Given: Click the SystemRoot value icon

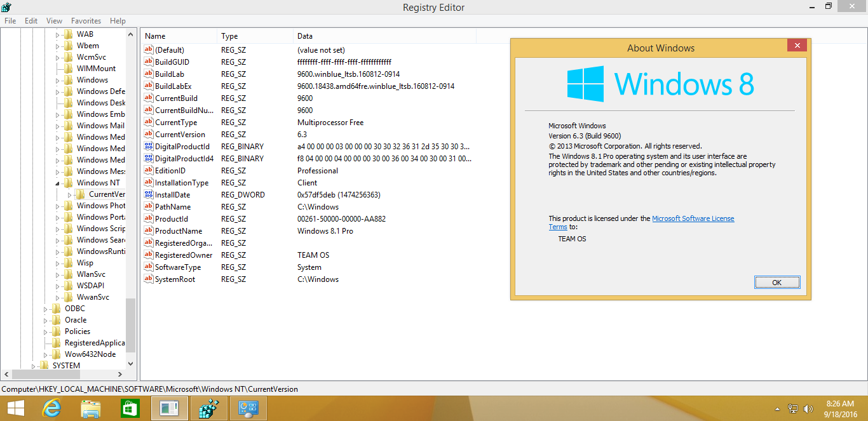Looking at the screenshot, I should [149, 279].
